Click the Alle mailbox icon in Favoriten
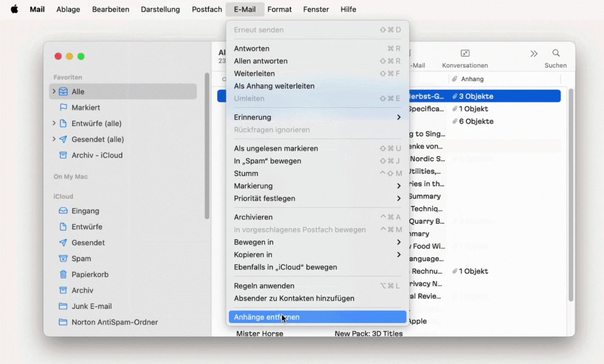This screenshot has width=604, height=364. click(x=63, y=92)
